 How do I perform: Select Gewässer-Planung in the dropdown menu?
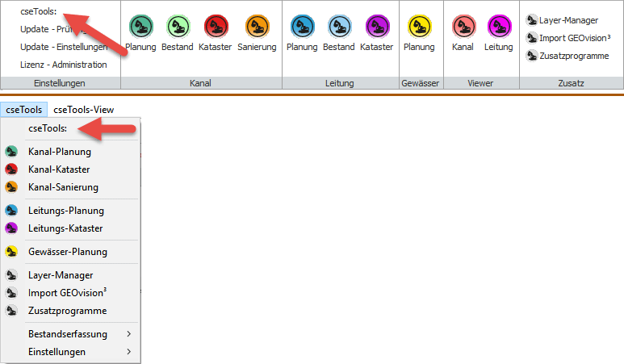point(68,252)
